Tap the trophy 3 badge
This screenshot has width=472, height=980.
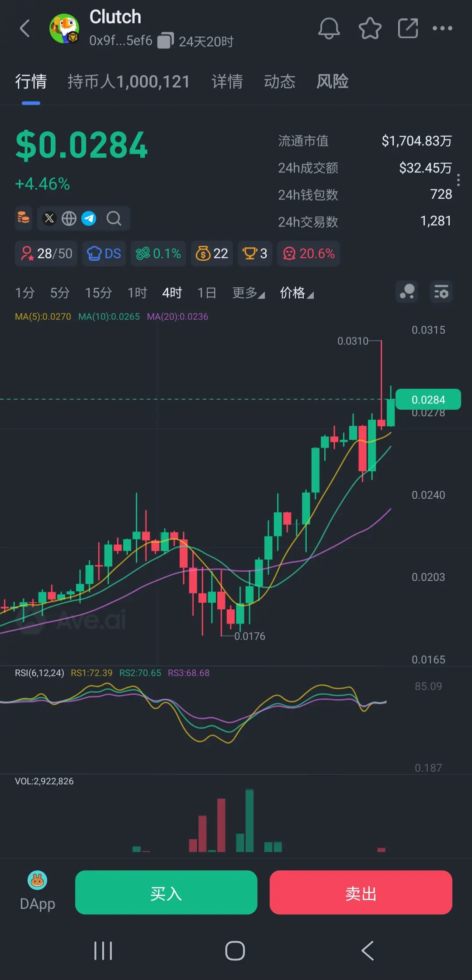(x=255, y=253)
